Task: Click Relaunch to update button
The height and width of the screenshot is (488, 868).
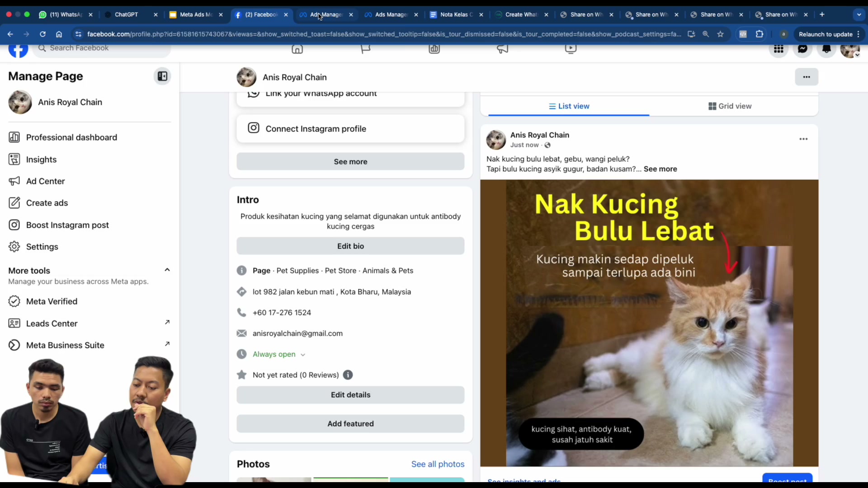Action: click(829, 34)
